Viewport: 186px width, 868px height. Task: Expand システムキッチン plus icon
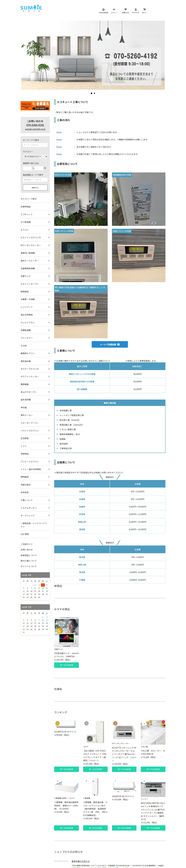tap(49, 508)
